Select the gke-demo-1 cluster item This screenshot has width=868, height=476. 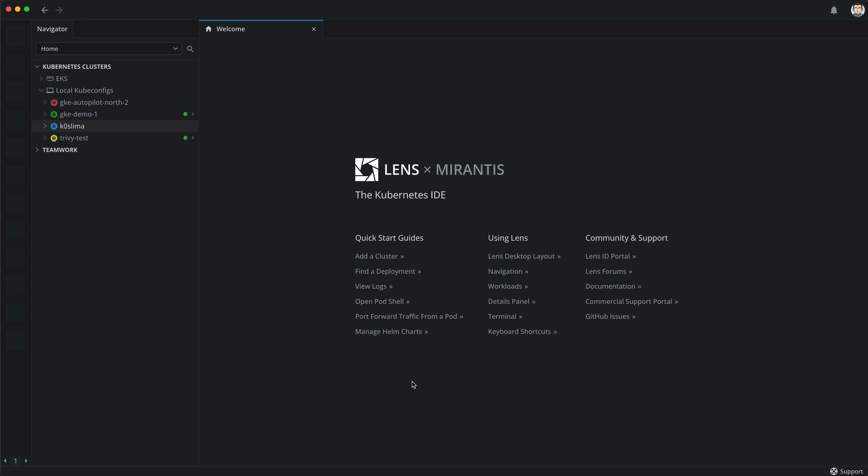click(79, 114)
